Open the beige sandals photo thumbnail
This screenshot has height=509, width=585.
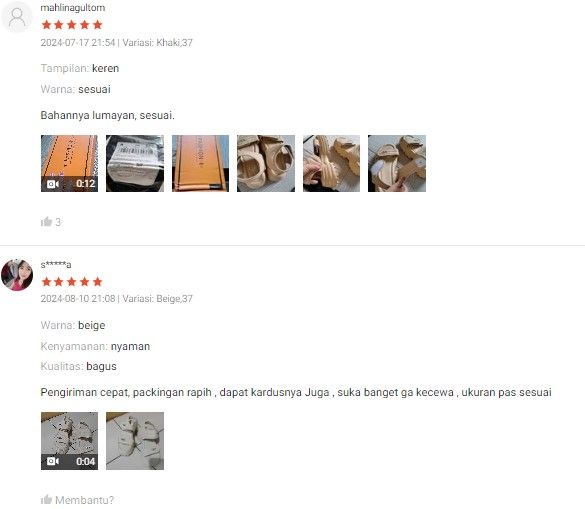pyautogui.click(x=135, y=441)
